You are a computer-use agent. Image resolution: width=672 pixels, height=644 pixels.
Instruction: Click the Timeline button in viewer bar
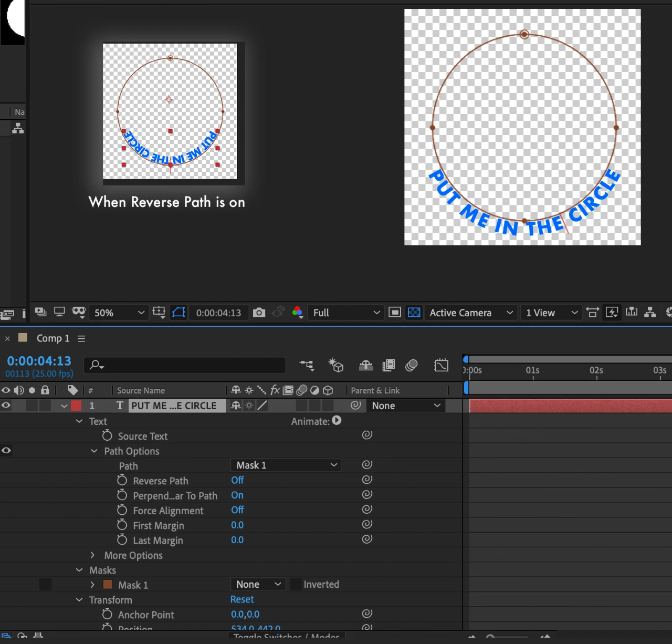click(632, 312)
